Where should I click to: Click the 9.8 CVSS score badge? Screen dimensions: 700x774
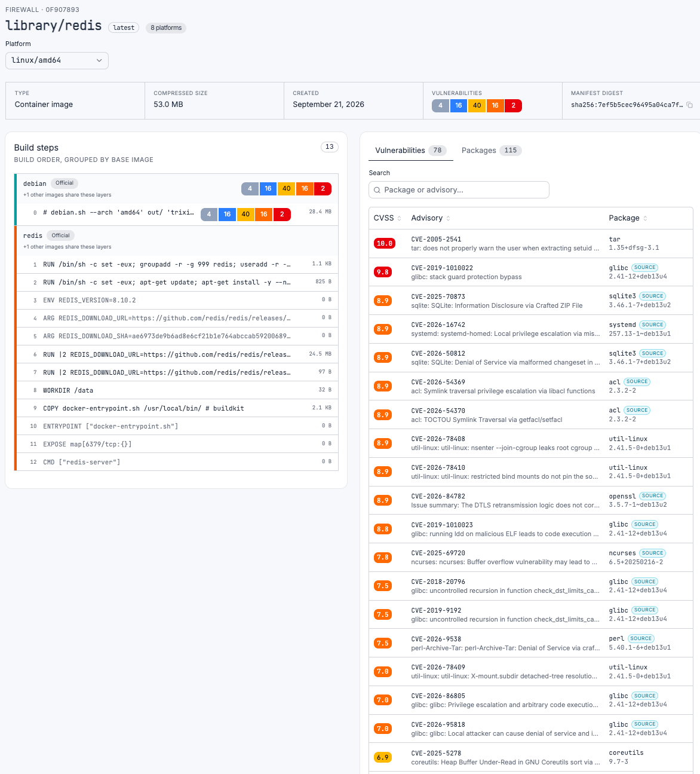tap(382, 272)
